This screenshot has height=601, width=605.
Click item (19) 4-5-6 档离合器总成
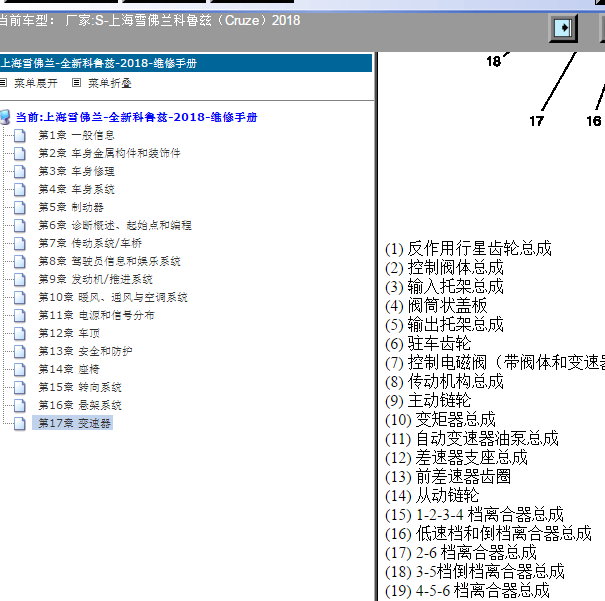tap(468, 591)
